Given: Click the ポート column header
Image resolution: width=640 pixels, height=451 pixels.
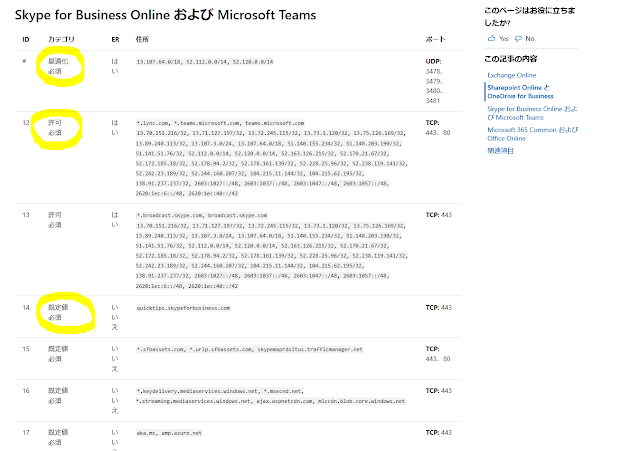Looking at the screenshot, I should tap(435, 39).
